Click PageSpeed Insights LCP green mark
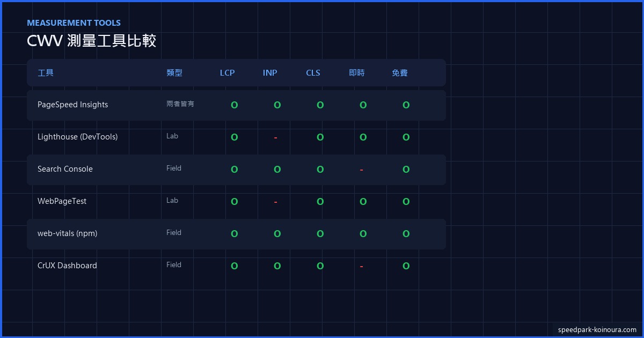The width and height of the screenshot is (644, 338). tap(234, 105)
